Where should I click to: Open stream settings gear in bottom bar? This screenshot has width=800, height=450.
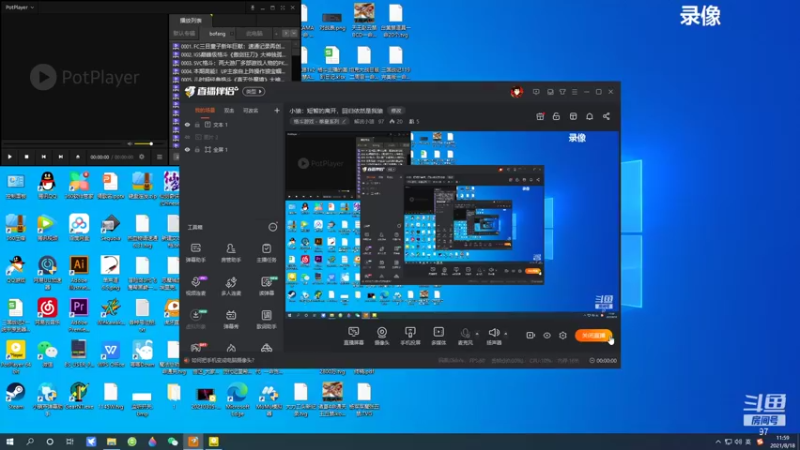tap(563, 335)
